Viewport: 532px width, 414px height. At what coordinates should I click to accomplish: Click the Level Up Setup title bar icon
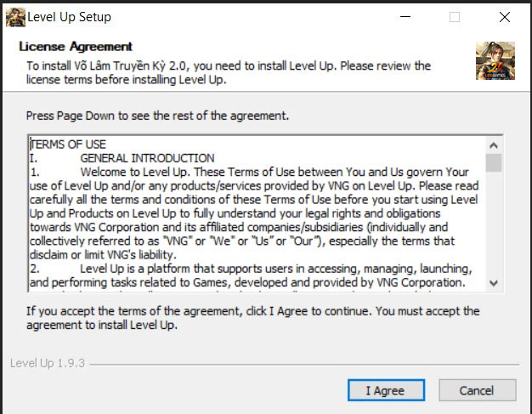(x=15, y=16)
